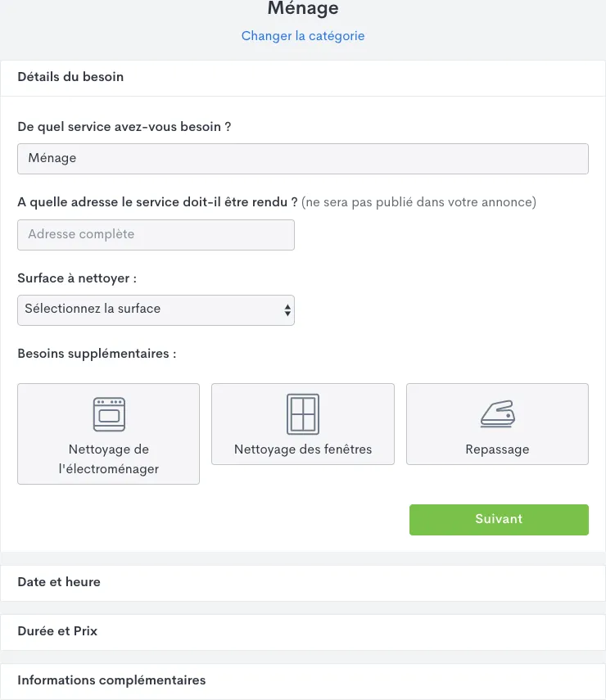Click the service field containing "Ménage"
The height and width of the screenshot is (700, 606).
[x=303, y=158]
